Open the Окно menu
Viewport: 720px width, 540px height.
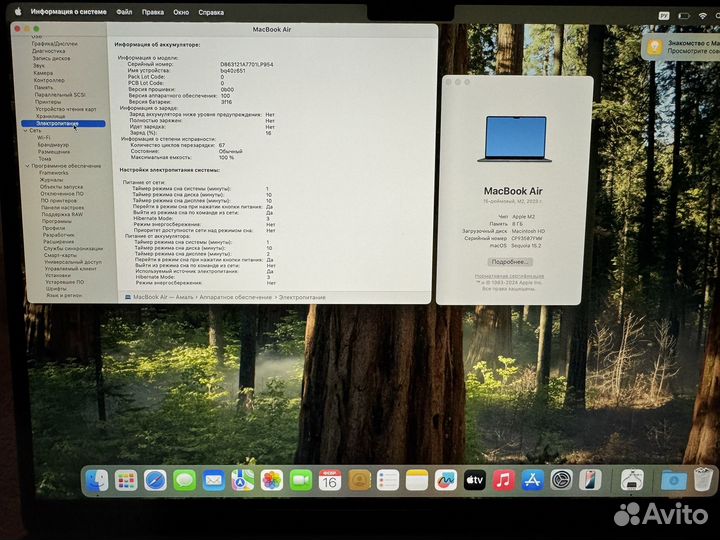(181, 12)
